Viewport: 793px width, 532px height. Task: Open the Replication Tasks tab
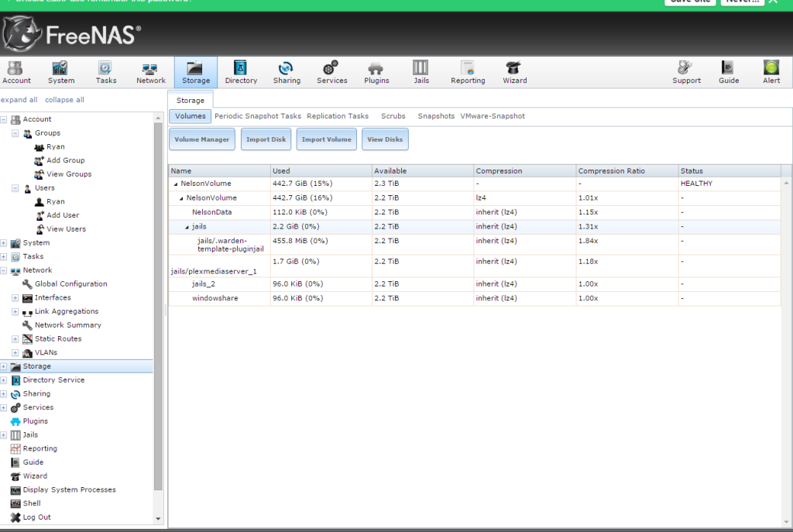pos(338,116)
